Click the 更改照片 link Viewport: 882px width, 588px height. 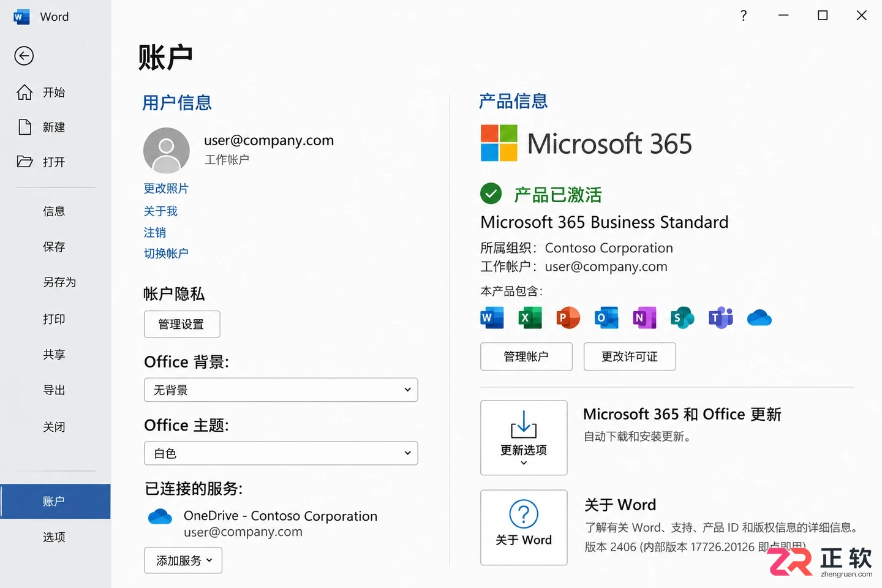(x=166, y=189)
